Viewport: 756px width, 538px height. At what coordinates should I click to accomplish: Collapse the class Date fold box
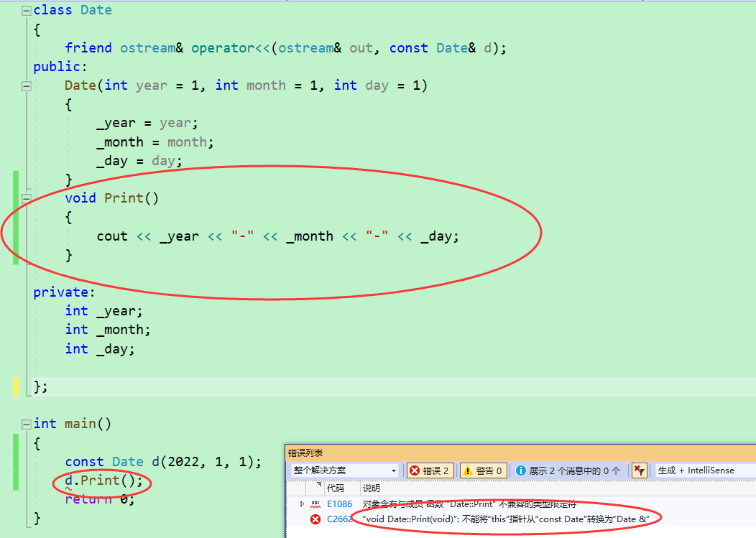tap(26, 9)
